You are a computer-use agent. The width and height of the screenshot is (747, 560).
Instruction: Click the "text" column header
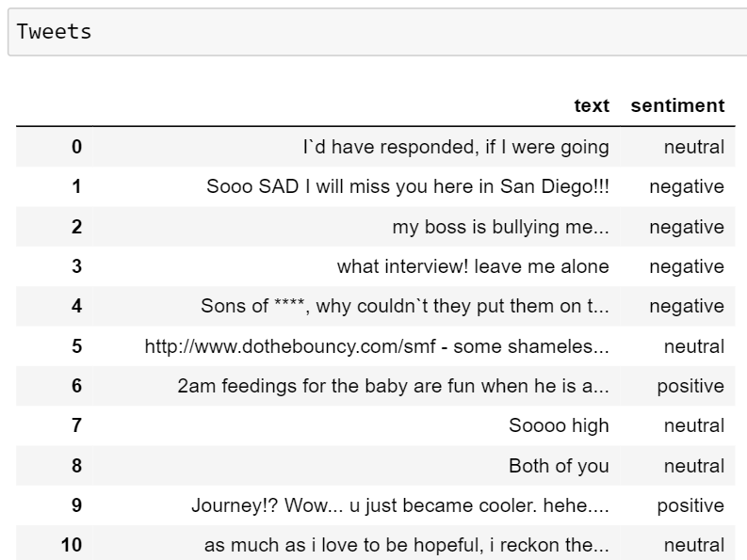[592, 105]
